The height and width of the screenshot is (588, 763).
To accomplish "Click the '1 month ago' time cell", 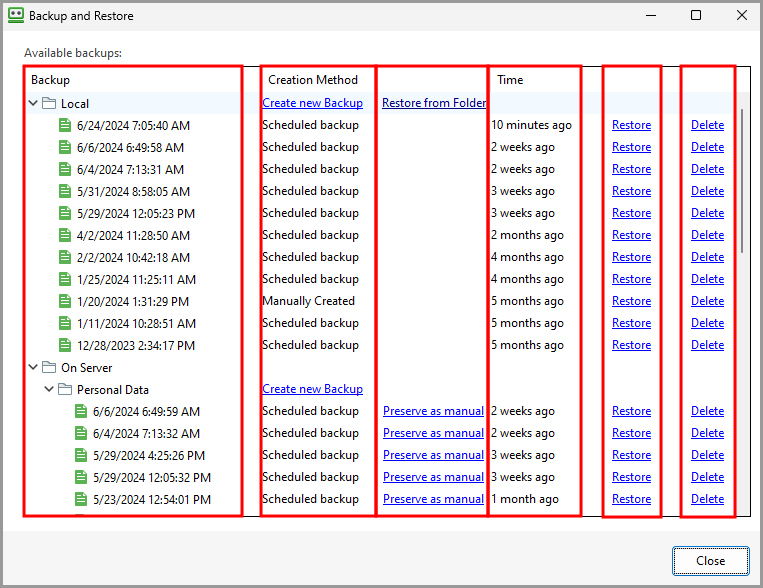I will (525, 499).
